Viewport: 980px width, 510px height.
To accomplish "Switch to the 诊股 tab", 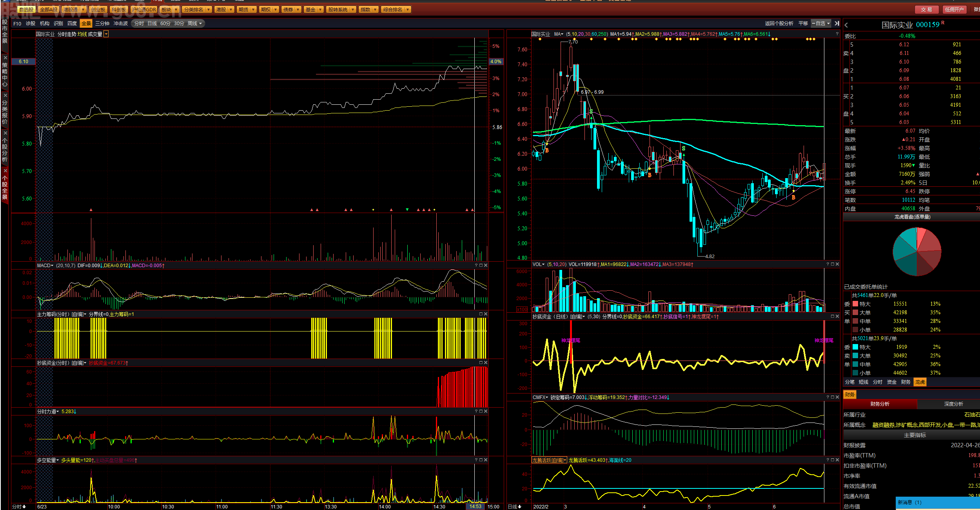I will (x=31, y=24).
